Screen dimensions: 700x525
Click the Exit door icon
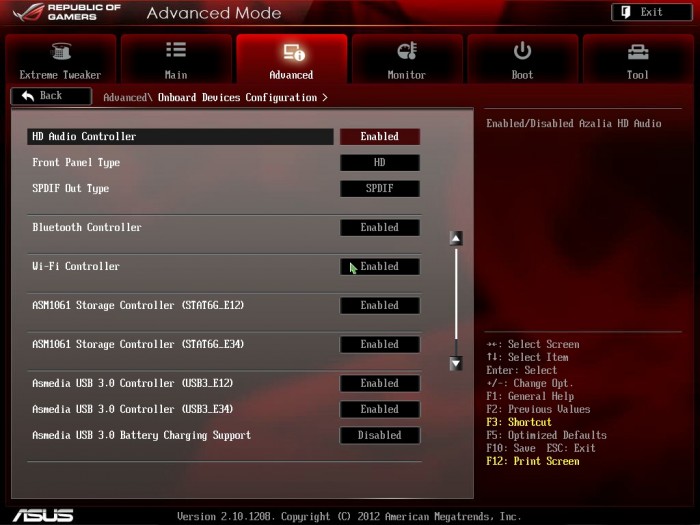625,12
